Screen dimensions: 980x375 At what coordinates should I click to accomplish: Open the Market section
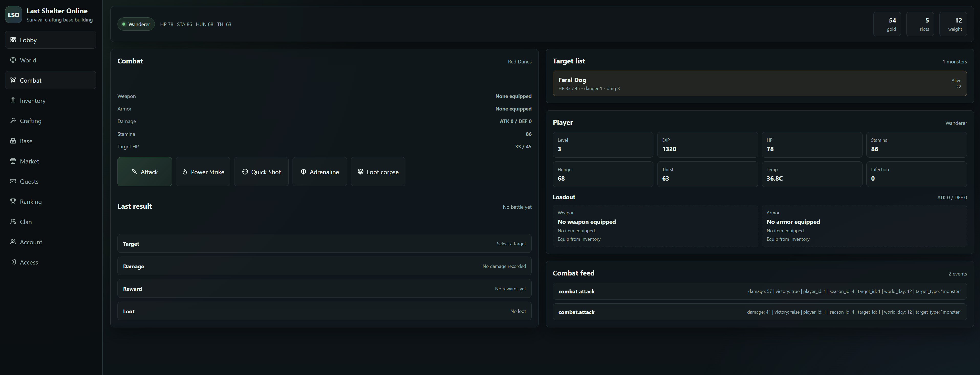tap(51, 161)
